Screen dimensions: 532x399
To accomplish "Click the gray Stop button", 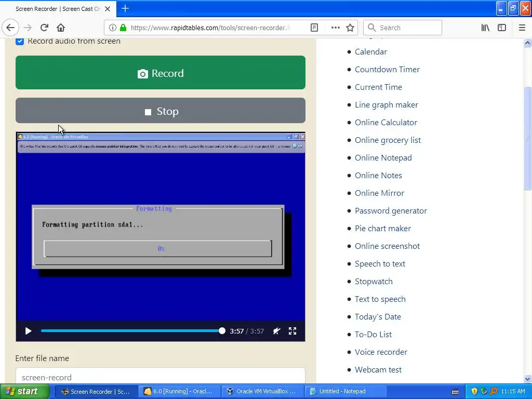I will 161,111.
